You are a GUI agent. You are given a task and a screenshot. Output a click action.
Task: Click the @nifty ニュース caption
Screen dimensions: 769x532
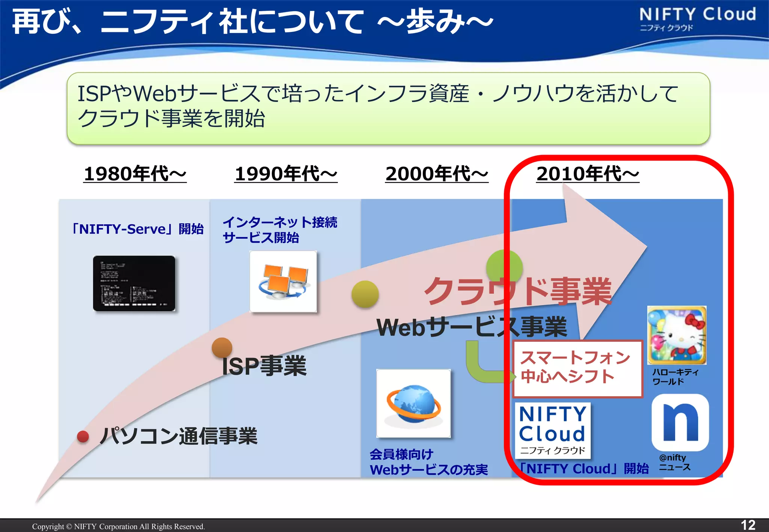(675, 462)
